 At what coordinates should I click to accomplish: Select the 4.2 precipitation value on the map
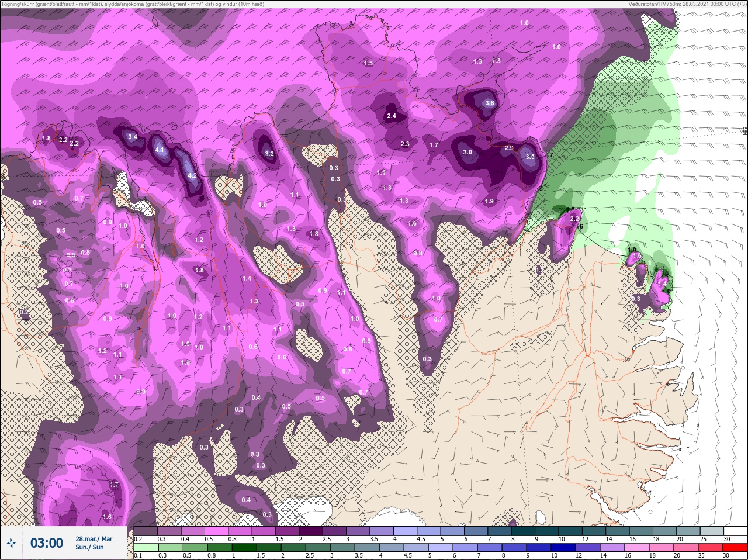192,176
